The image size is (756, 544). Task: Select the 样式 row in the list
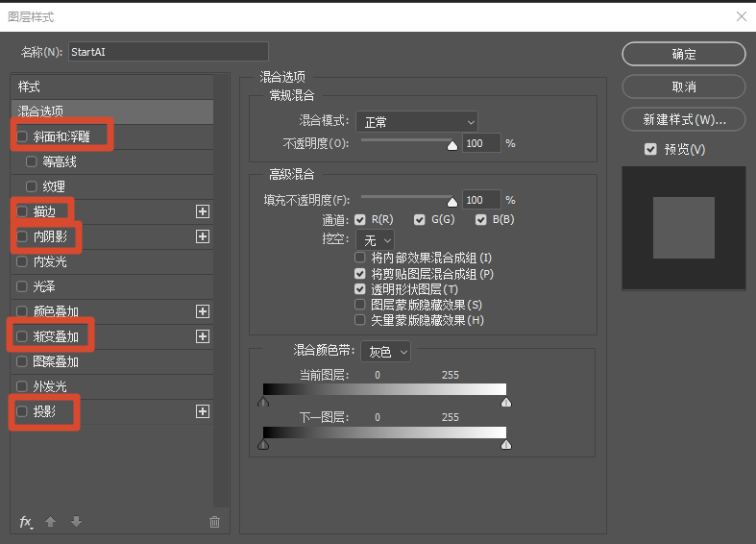(x=112, y=87)
